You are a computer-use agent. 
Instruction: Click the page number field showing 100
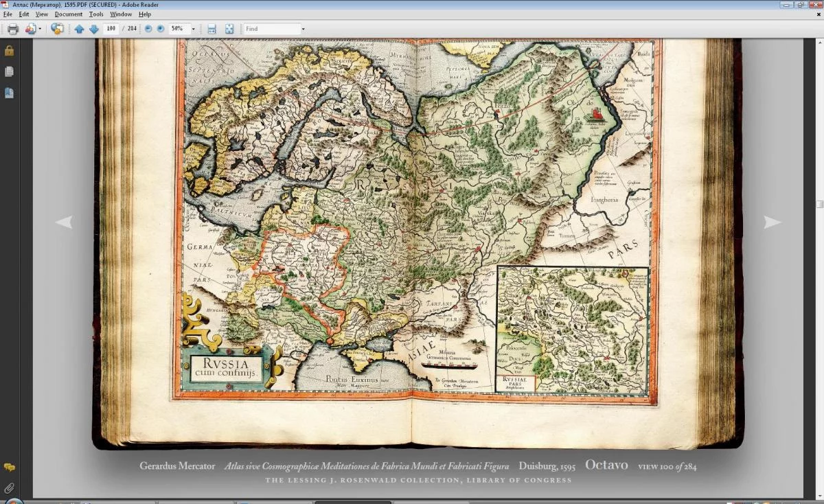(111, 29)
